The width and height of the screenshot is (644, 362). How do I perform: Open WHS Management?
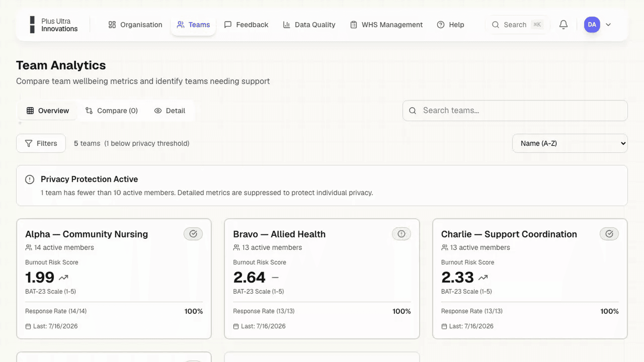[x=386, y=25]
